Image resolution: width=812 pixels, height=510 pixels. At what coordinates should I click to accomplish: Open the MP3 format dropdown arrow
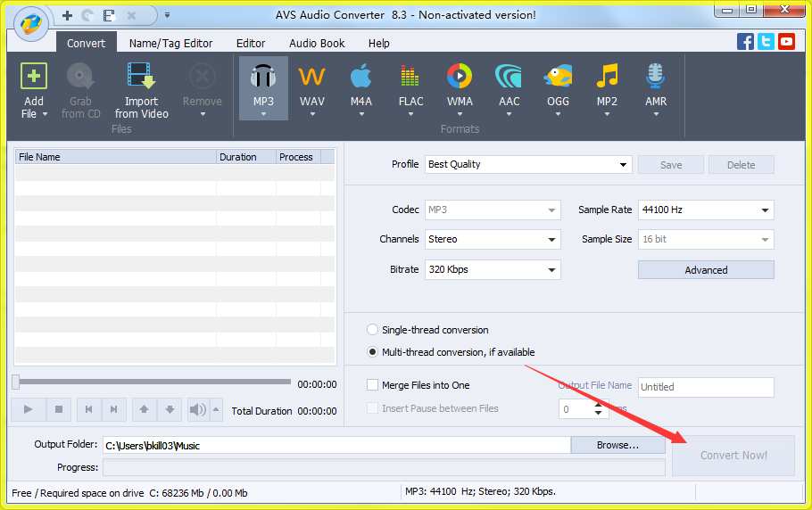tap(263, 114)
